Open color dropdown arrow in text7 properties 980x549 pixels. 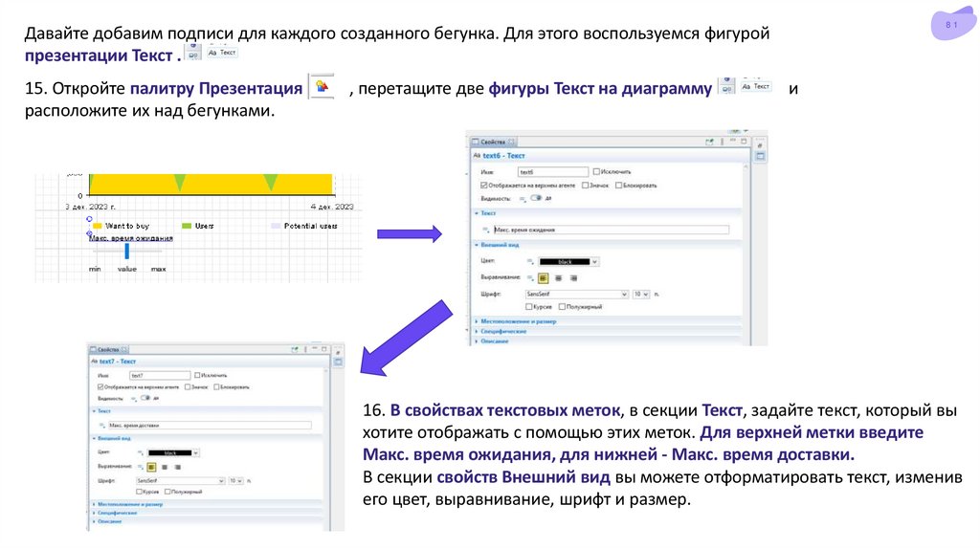[x=195, y=452]
